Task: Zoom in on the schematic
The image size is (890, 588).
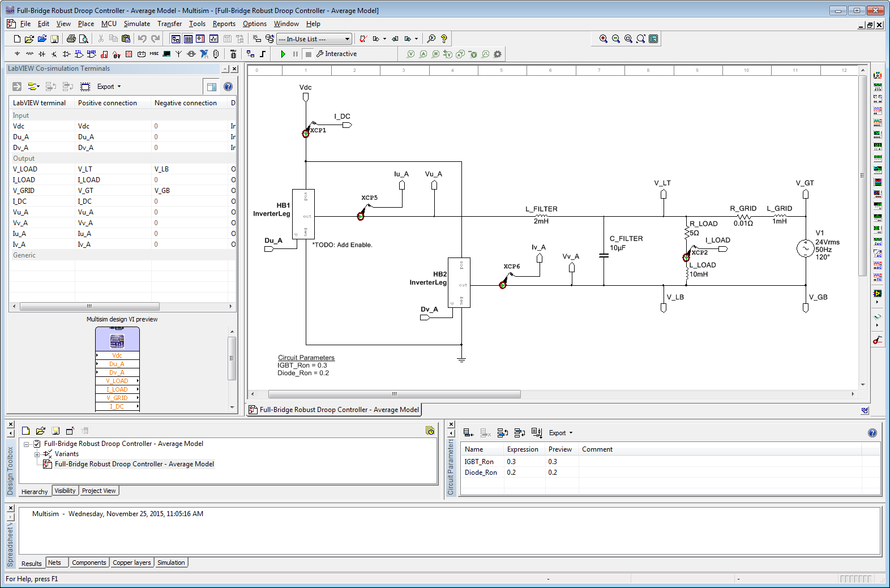Action: (x=604, y=39)
